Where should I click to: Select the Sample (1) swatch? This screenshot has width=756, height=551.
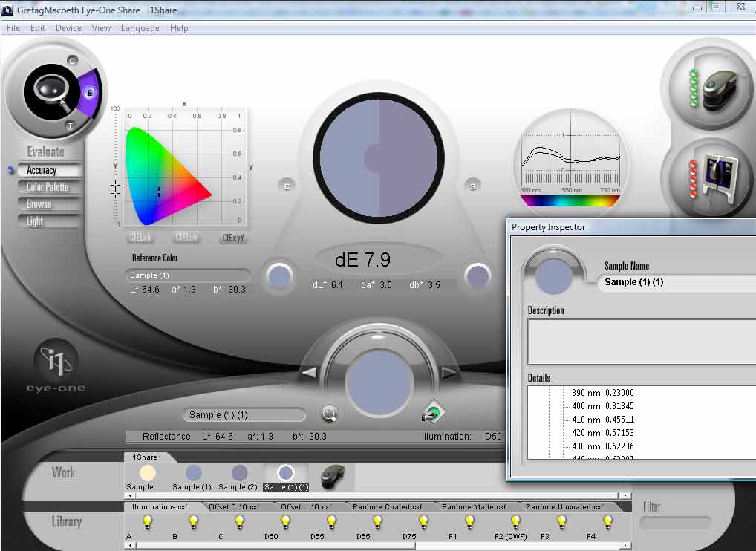193,472
